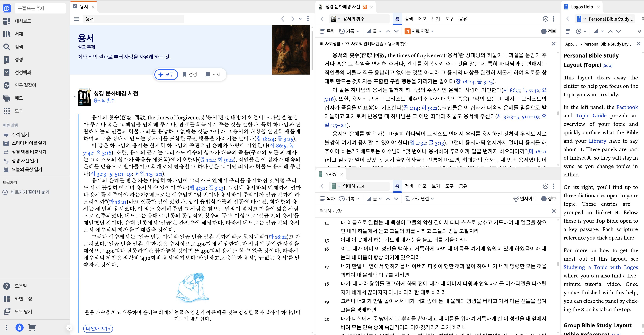
Task: Click next chapter arrow in the NKRV toolbar
Action: [x=396, y=199]
